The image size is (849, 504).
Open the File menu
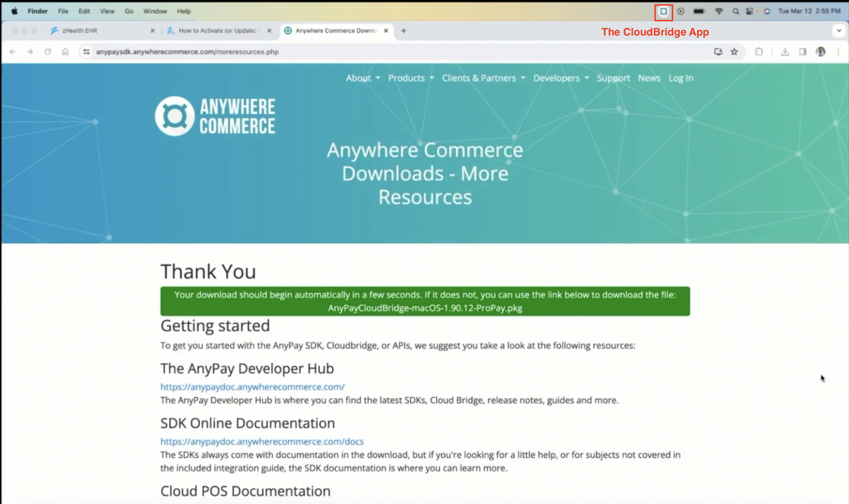[x=63, y=11]
